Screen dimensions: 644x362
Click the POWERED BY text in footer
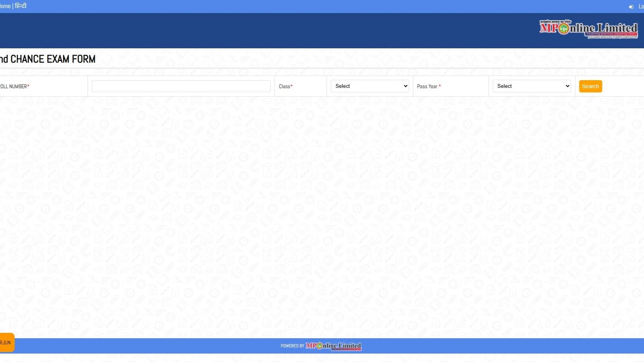click(x=292, y=346)
